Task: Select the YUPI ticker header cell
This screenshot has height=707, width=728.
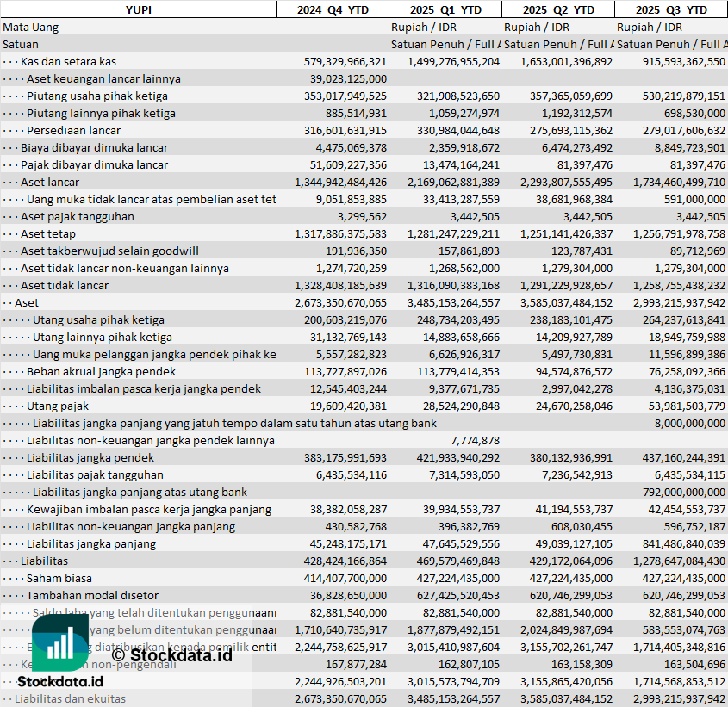Action: pos(138,9)
